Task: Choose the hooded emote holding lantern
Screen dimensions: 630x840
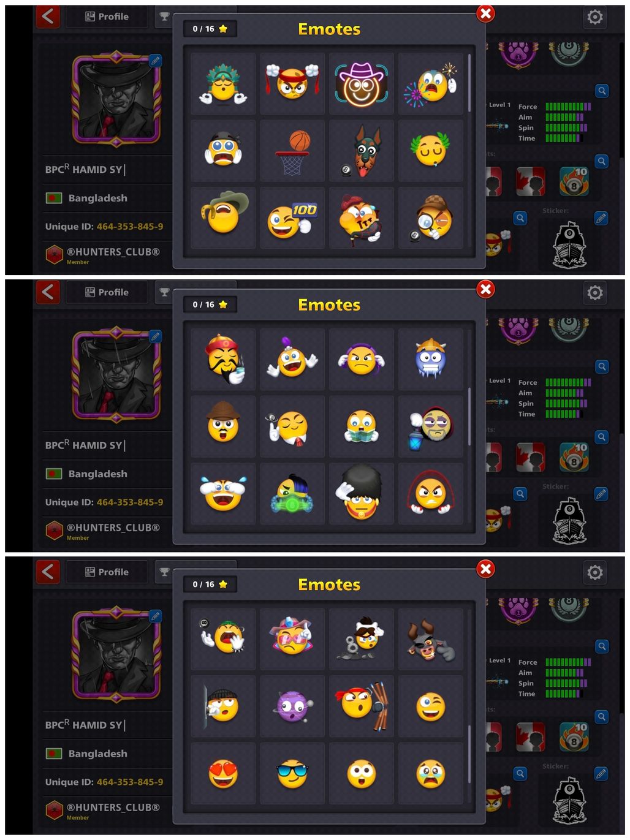Action: (x=431, y=427)
